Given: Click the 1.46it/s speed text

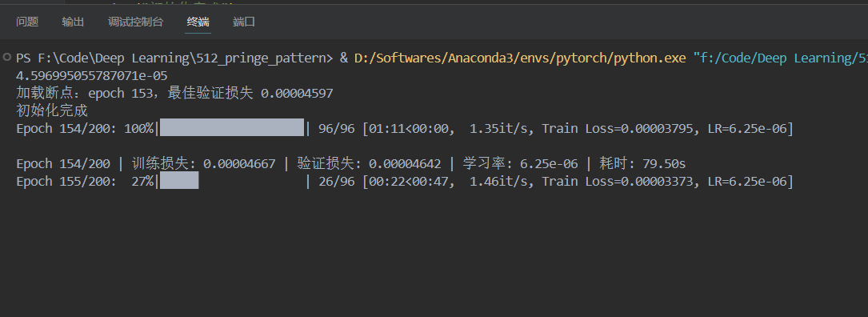Looking at the screenshot, I should [498, 181].
